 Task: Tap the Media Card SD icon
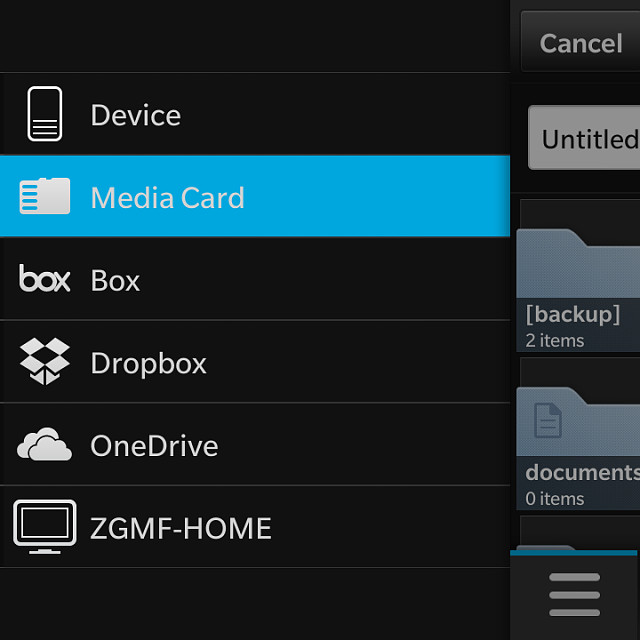(44, 196)
